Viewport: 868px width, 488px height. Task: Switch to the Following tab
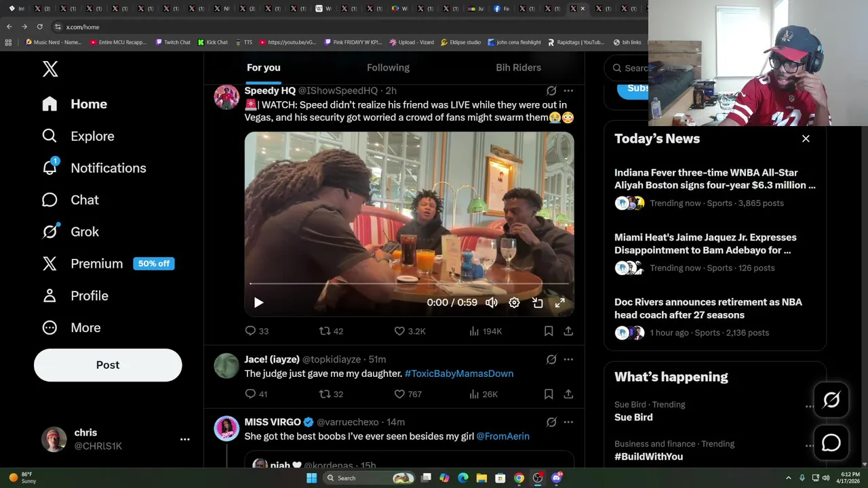click(388, 67)
